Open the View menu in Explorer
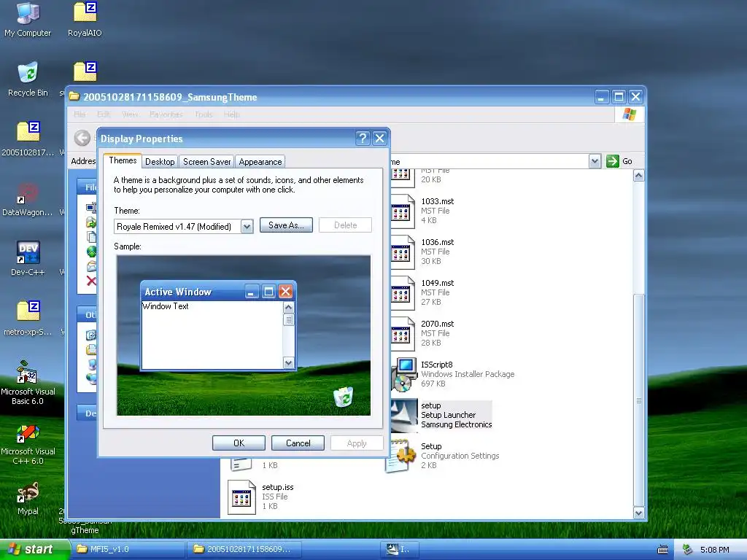The height and width of the screenshot is (560, 747). pyautogui.click(x=130, y=114)
